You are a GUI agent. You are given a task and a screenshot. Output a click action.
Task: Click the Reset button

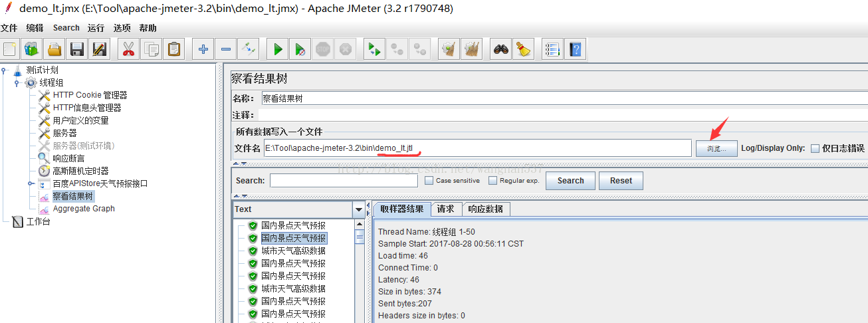(621, 181)
